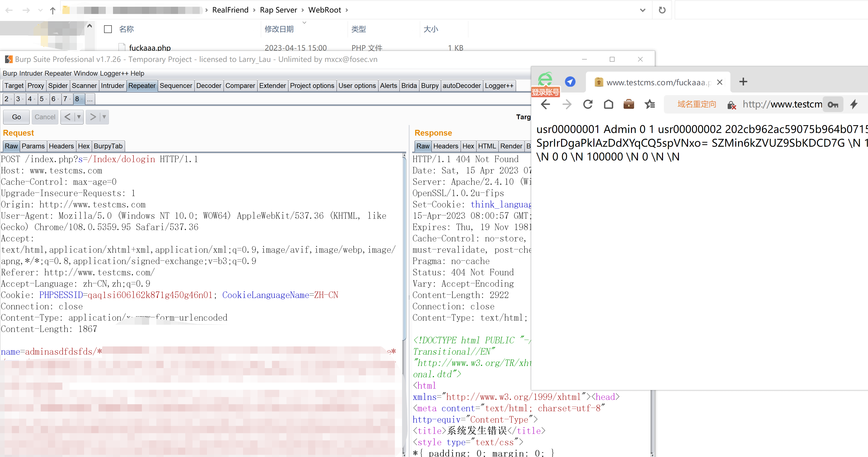Open the Help menu
868x457 pixels.
pos(137,73)
